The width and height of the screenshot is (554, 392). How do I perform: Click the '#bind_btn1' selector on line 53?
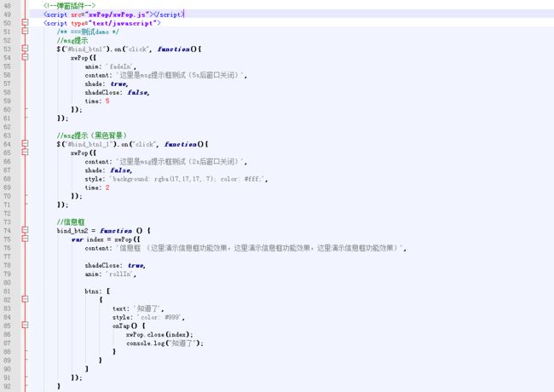click(x=87, y=49)
